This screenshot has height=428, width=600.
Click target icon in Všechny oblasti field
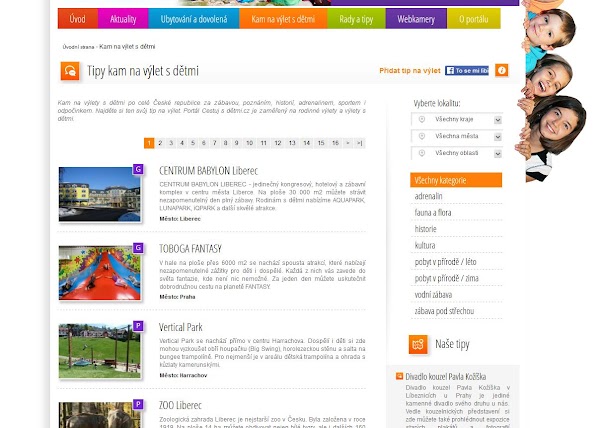click(422, 153)
